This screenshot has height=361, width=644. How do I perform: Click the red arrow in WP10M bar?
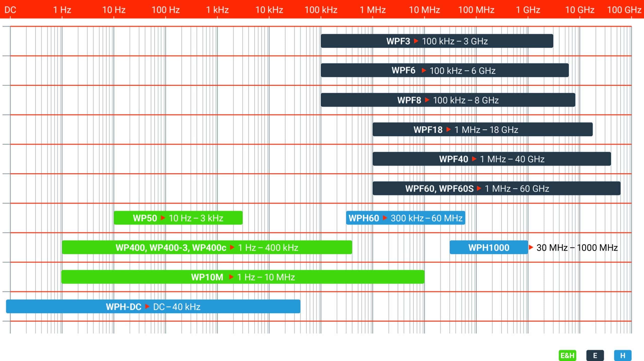point(231,277)
